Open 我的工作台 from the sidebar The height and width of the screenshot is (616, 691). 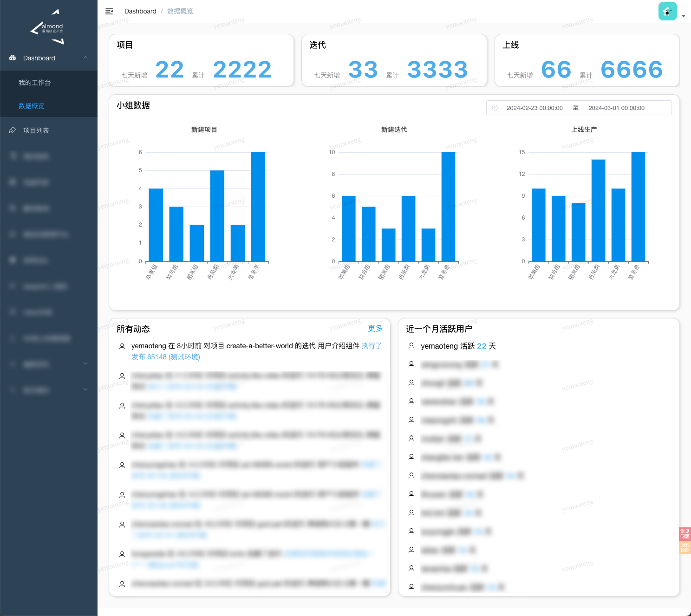pos(34,82)
